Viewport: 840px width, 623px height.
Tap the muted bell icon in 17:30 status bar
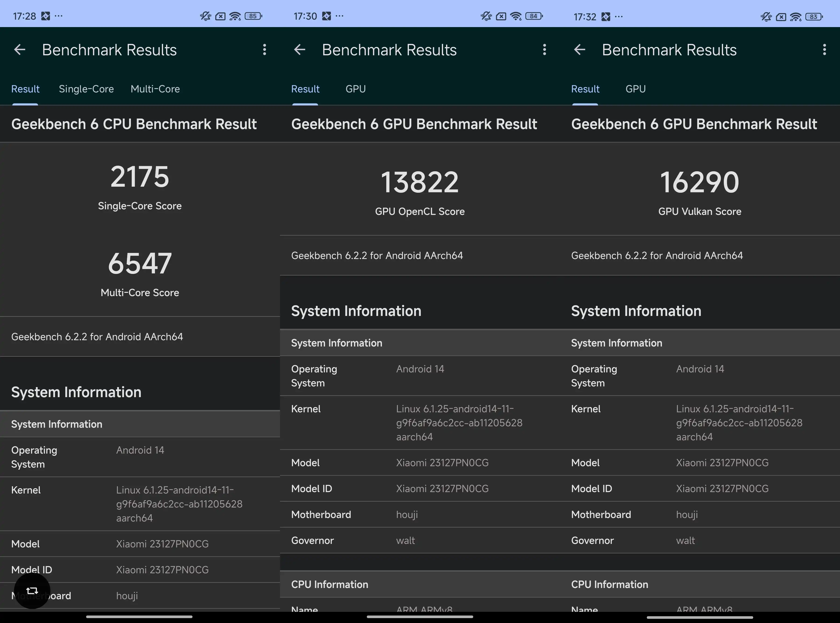click(486, 16)
